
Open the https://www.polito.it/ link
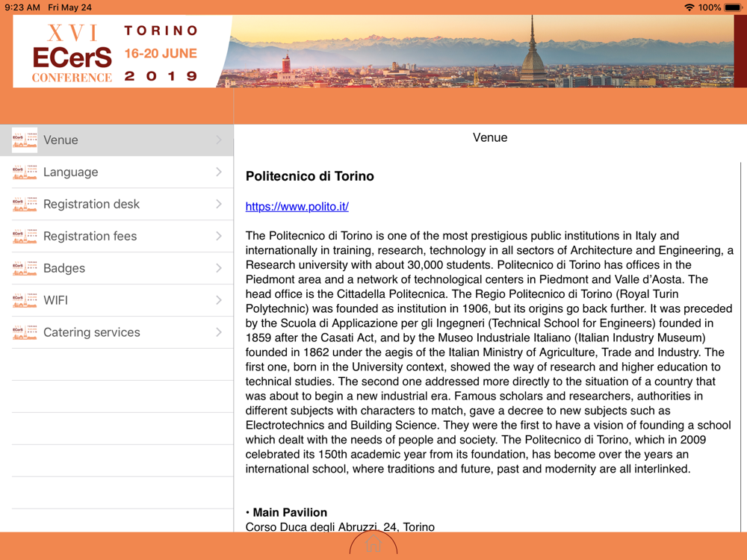[297, 207]
